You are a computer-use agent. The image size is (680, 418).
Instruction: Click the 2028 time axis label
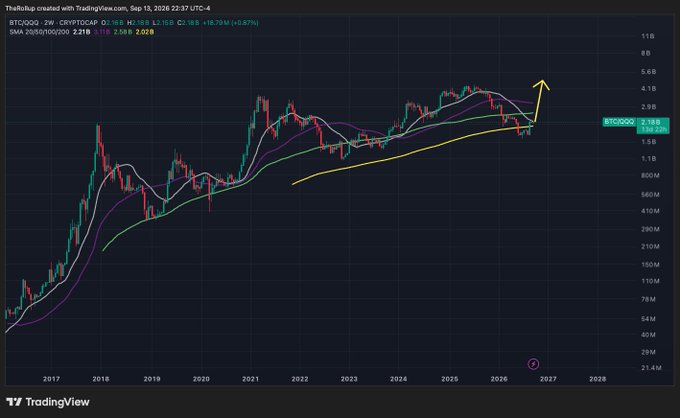click(598, 379)
